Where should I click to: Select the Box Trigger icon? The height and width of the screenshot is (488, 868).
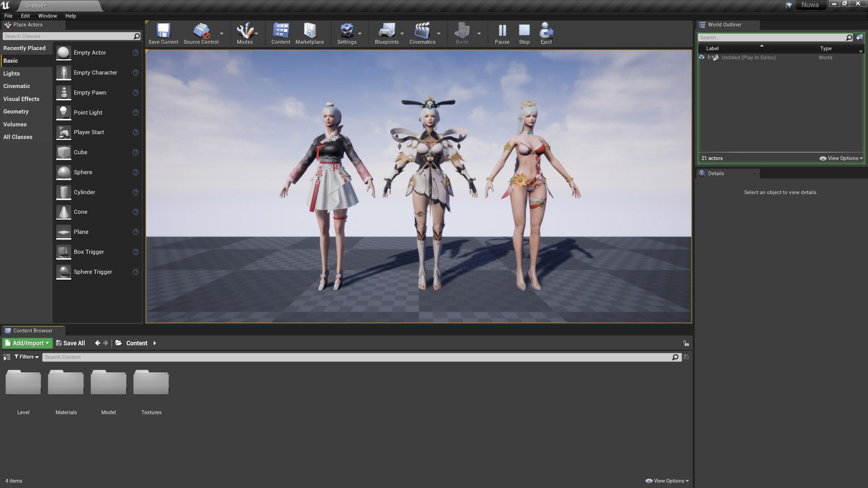click(64, 252)
